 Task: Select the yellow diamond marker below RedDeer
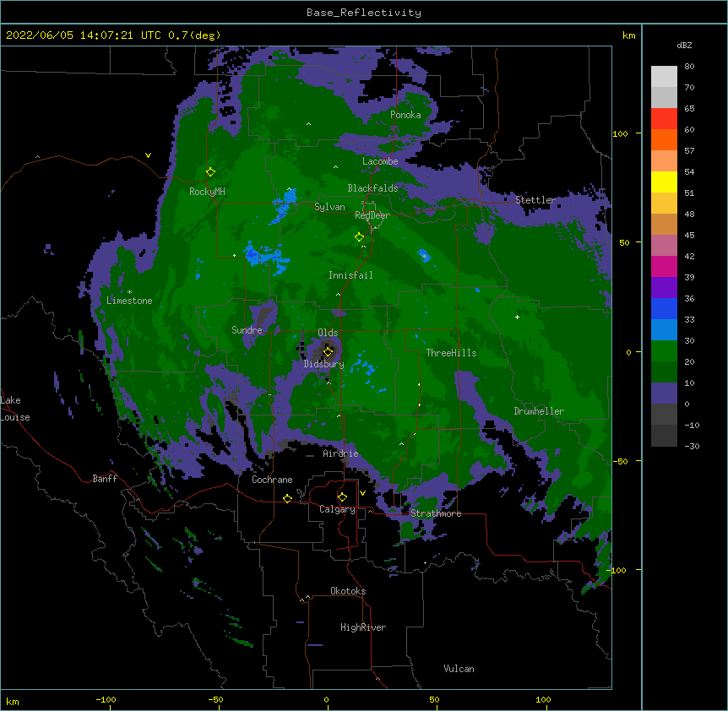coord(359,237)
